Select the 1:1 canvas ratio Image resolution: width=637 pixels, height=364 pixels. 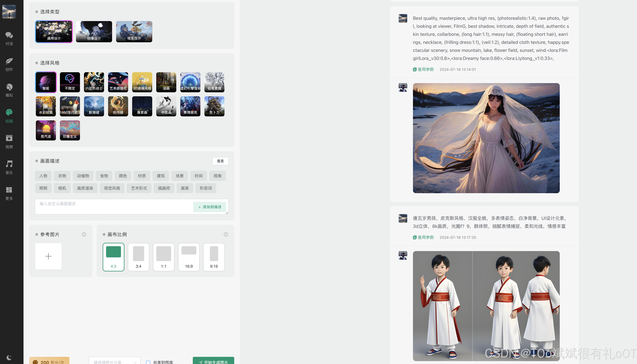(164, 257)
